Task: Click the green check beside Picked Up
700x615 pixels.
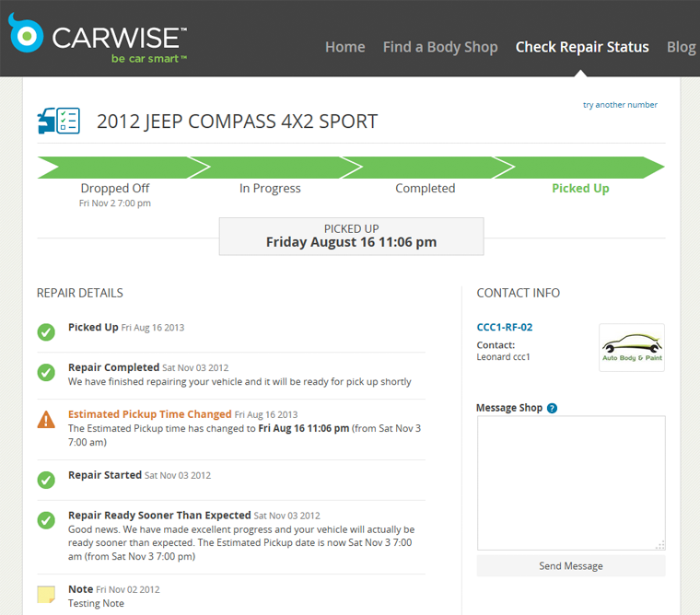Action: [x=46, y=332]
